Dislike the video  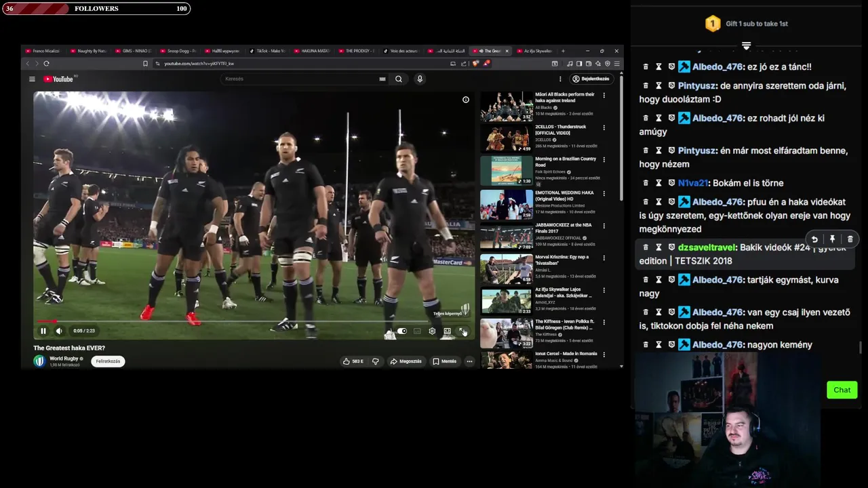376,361
